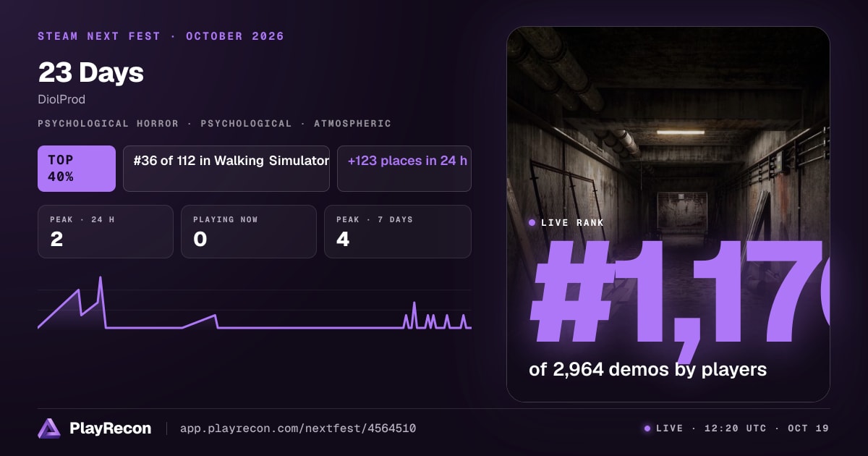
Task: Select the PLAYING NOW stat card
Action: point(249,232)
